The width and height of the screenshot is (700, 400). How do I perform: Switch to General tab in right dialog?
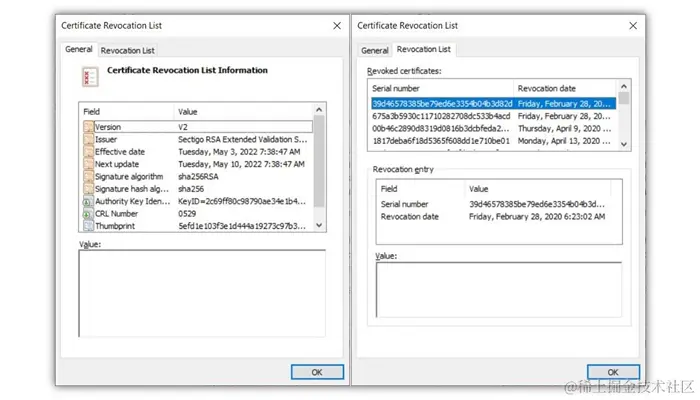[375, 50]
